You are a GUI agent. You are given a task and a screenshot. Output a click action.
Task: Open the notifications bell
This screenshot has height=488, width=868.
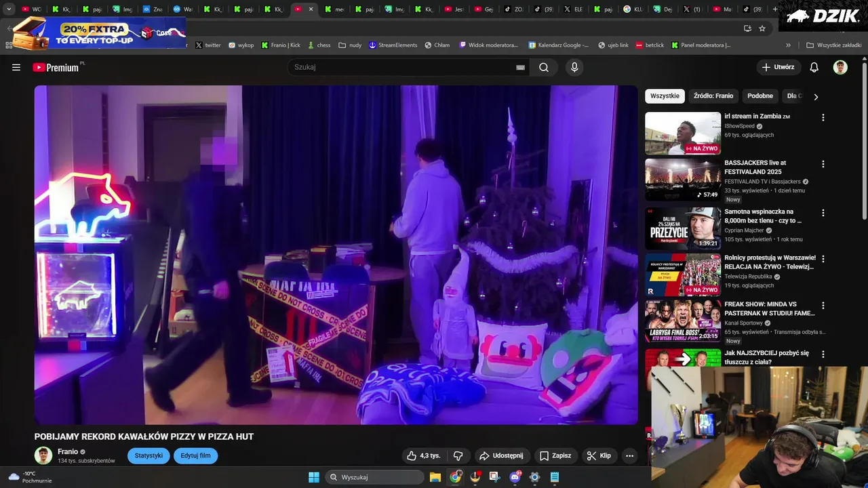click(x=814, y=67)
